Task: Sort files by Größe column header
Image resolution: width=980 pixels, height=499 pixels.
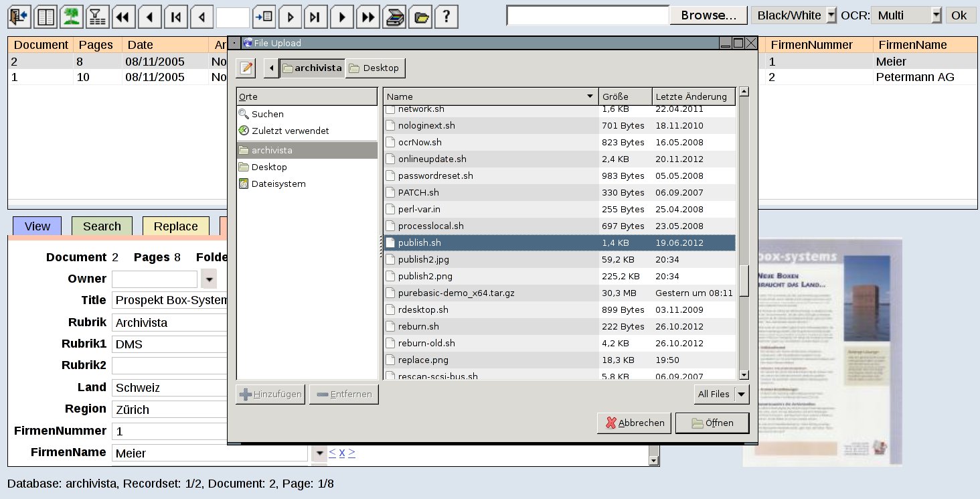Action: [625, 96]
